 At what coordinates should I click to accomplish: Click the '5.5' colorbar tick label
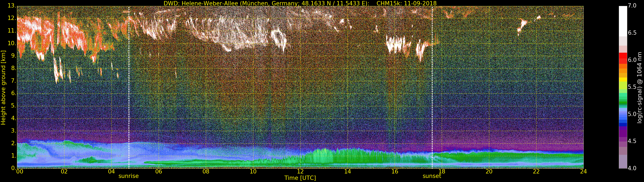point(632,87)
